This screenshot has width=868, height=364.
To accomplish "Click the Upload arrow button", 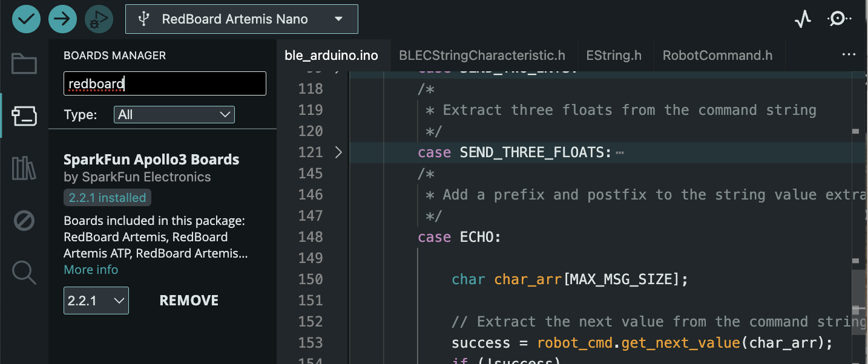I will [62, 19].
